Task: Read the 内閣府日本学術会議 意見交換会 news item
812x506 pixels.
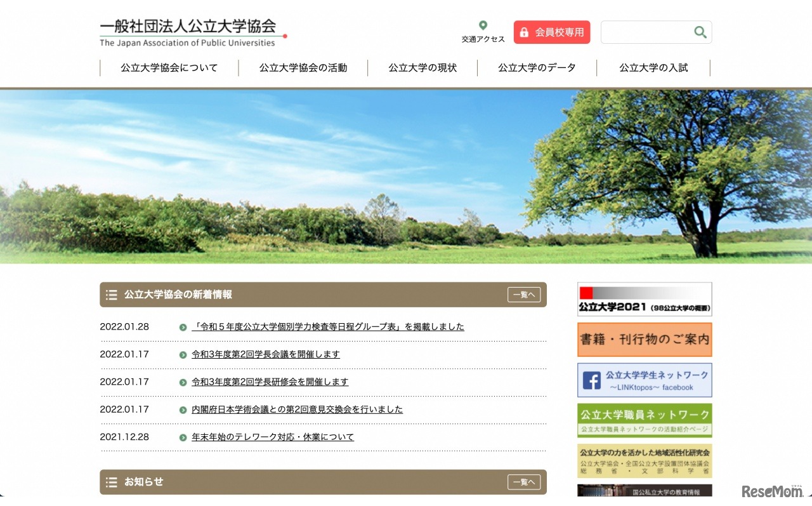Action: click(x=297, y=409)
